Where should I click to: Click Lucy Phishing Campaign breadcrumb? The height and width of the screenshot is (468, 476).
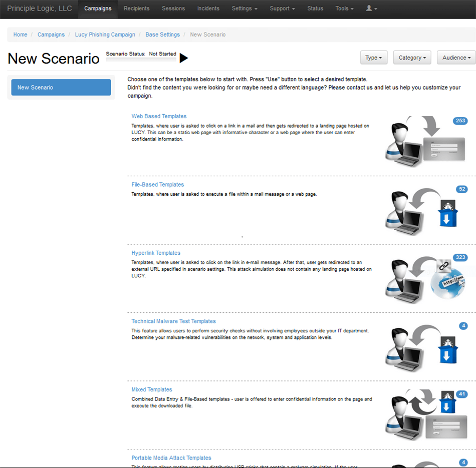pyautogui.click(x=105, y=35)
